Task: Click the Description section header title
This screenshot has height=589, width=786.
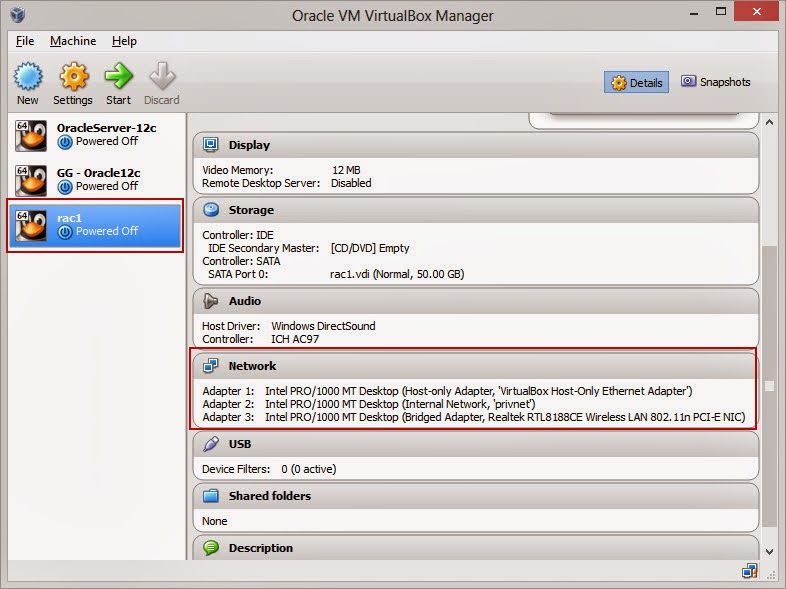Action: click(261, 548)
